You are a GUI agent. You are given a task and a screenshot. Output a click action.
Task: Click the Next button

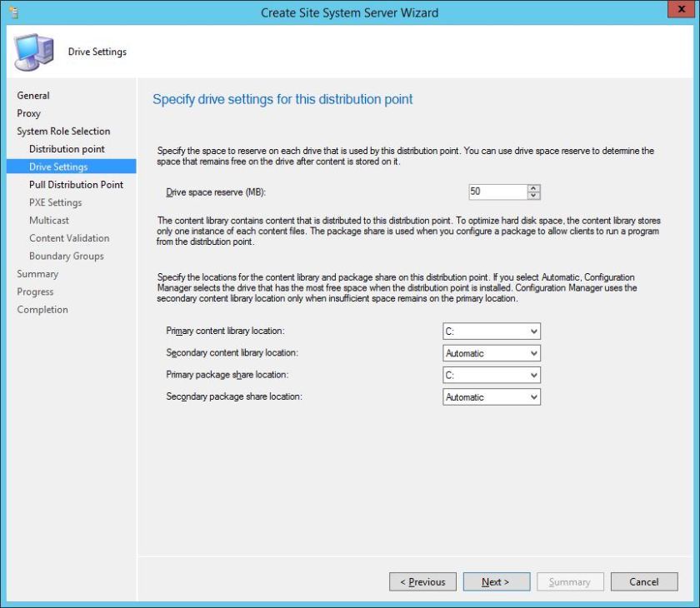(x=496, y=581)
